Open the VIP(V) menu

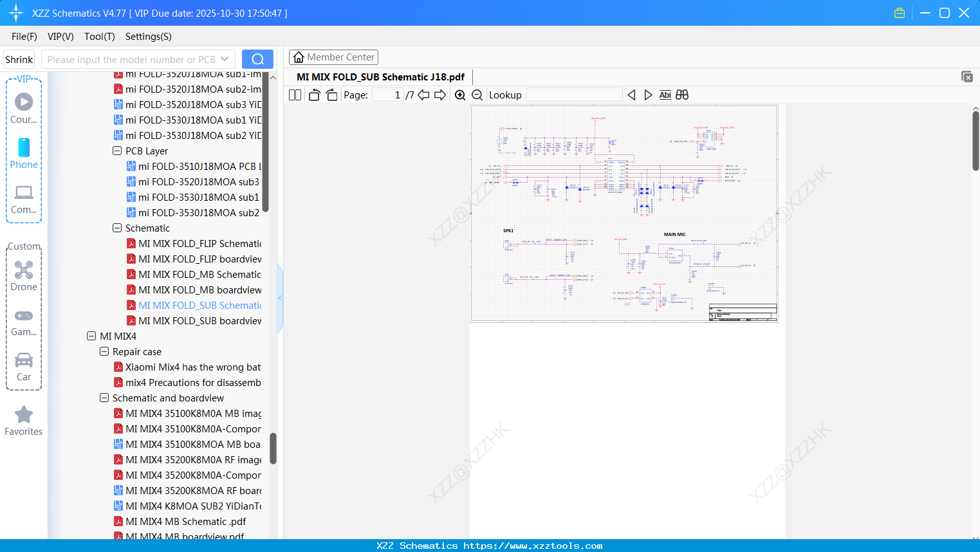pyautogui.click(x=60, y=37)
